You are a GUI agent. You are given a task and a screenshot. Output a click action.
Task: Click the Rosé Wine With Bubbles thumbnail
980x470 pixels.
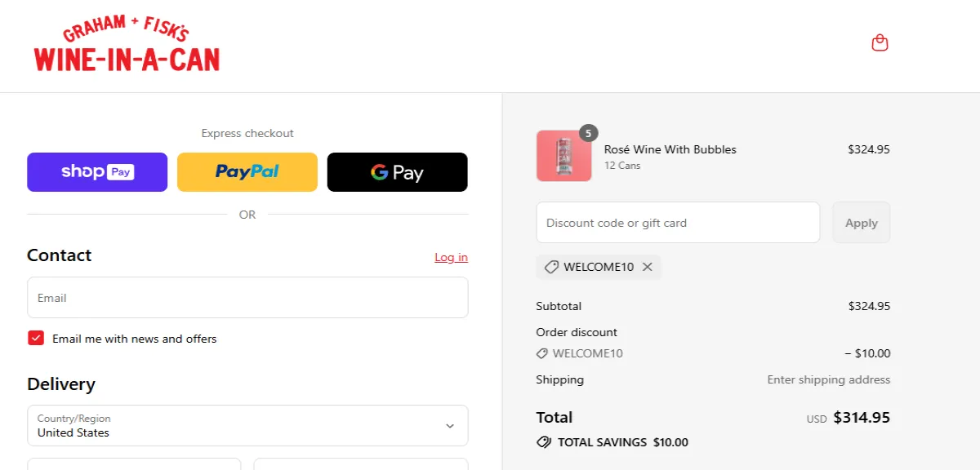coord(563,154)
